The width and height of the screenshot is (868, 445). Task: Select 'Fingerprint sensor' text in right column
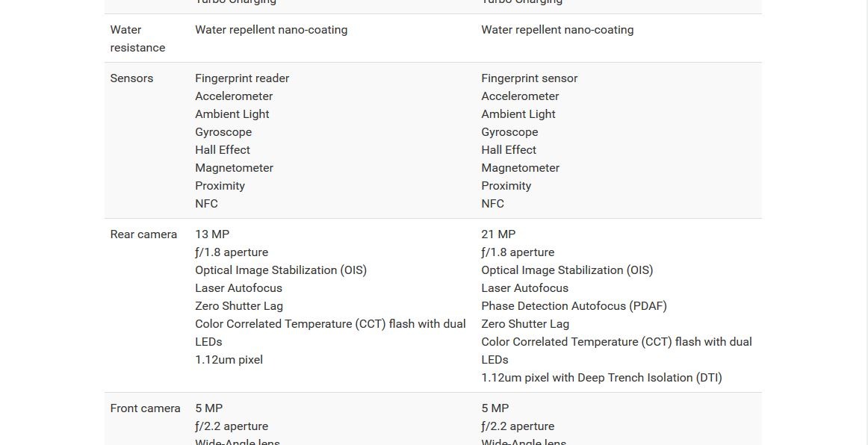[529, 78]
